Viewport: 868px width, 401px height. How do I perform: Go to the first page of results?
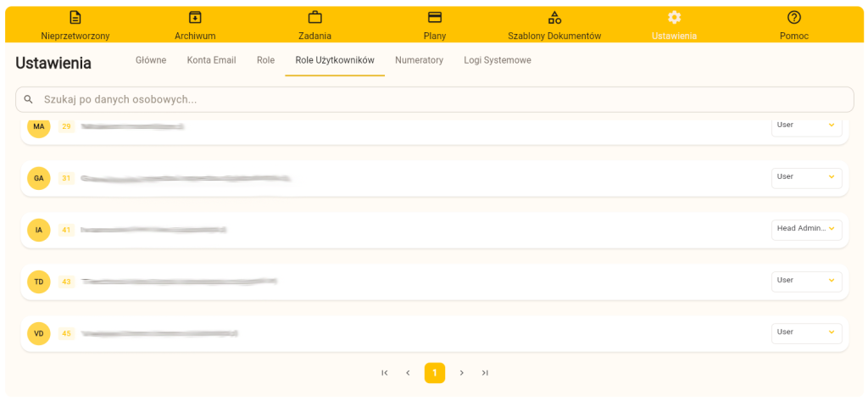pos(385,373)
